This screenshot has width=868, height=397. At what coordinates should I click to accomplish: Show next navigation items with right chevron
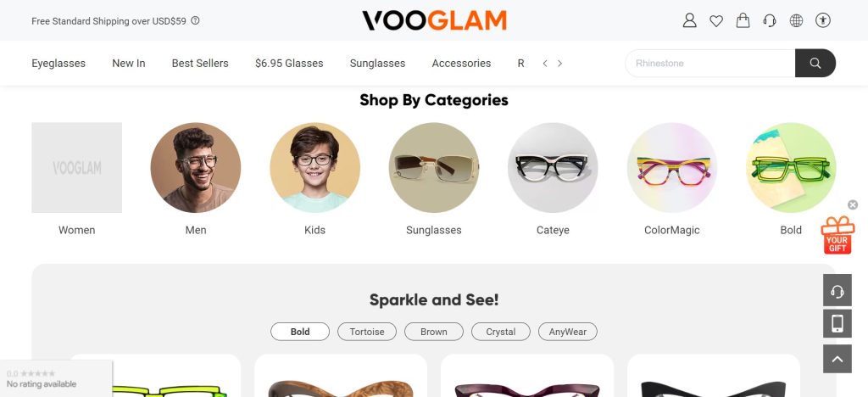coord(559,64)
